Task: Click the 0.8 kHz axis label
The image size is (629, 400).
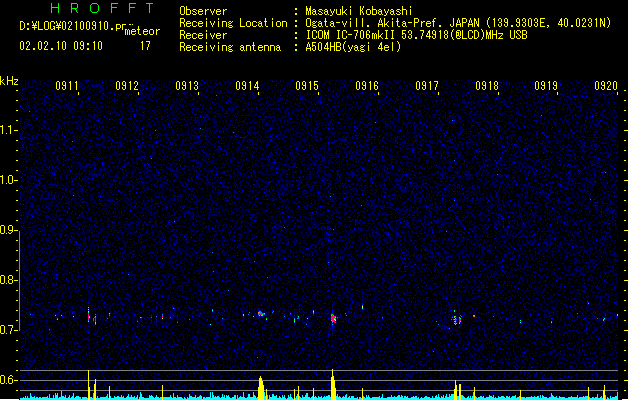Action: point(8,280)
